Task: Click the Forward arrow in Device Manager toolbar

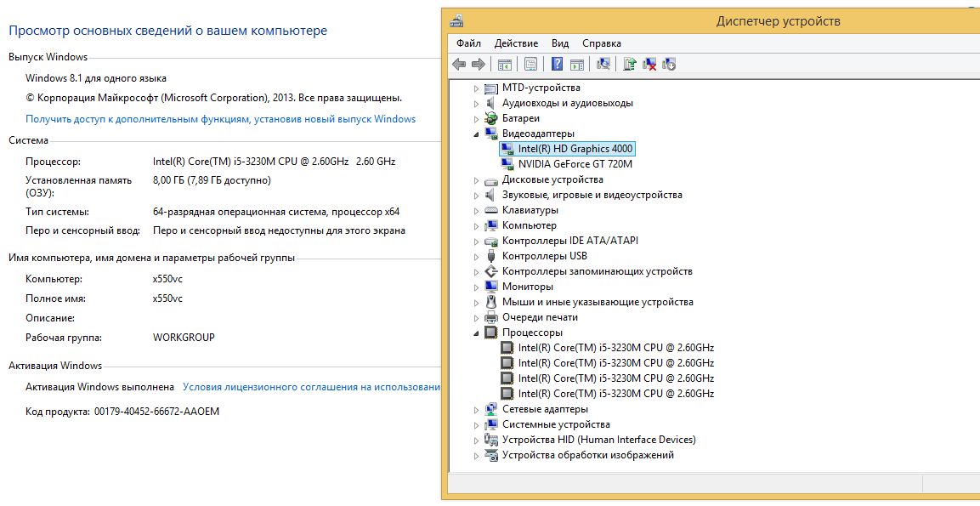Action: tap(478, 64)
